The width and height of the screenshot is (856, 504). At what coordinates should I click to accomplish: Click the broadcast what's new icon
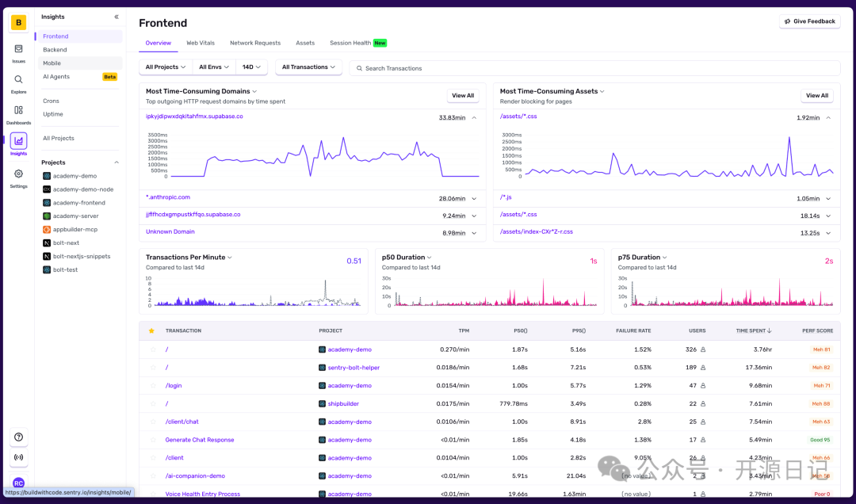[18, 457]
